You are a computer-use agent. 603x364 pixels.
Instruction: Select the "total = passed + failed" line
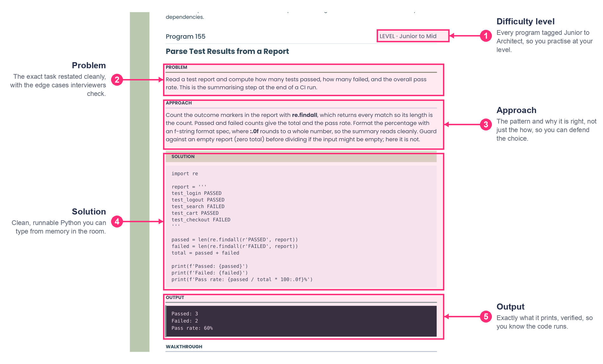click(205, 253)
